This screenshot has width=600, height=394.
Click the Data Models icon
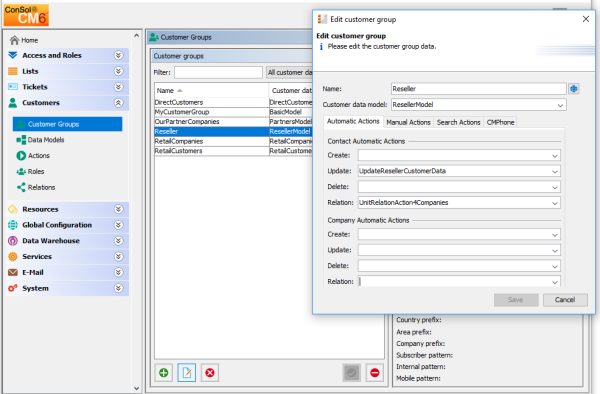tap(21, 140)
